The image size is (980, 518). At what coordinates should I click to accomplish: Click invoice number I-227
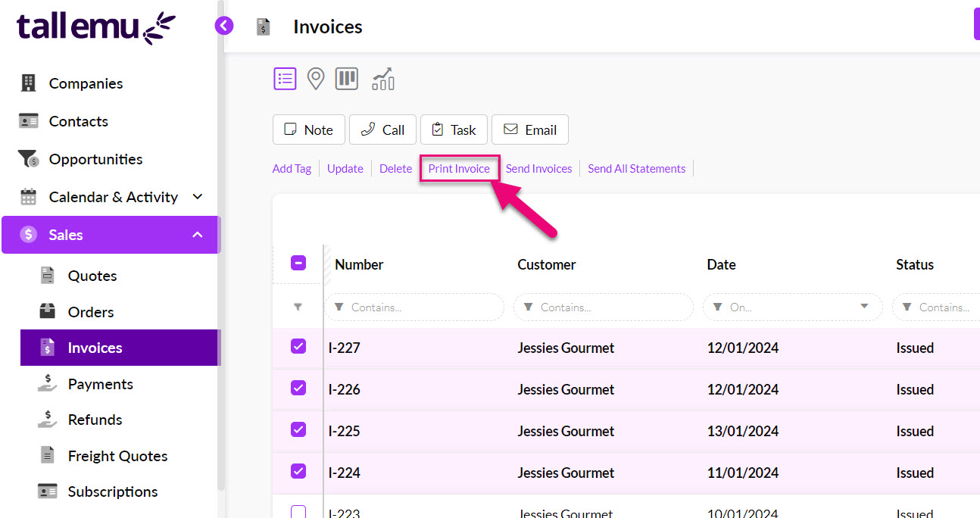tap(345, 348)
